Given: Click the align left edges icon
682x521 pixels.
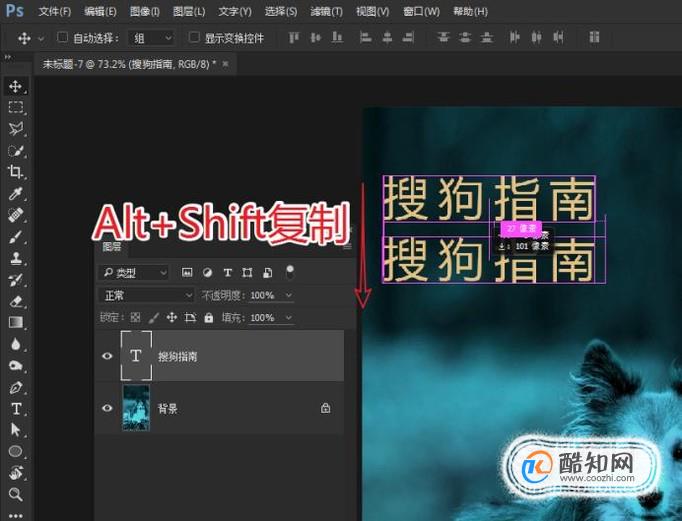Looking at the screenshot, I should 366,38.
